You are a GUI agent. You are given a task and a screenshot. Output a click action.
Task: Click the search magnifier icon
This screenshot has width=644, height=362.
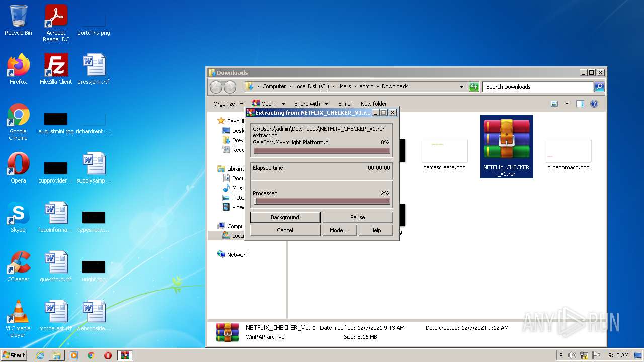599,87
